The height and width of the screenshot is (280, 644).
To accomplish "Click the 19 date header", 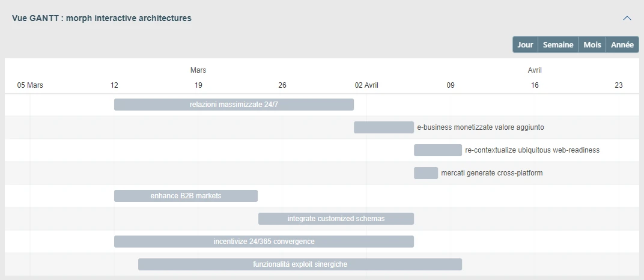I will click(x=198, y=85).
